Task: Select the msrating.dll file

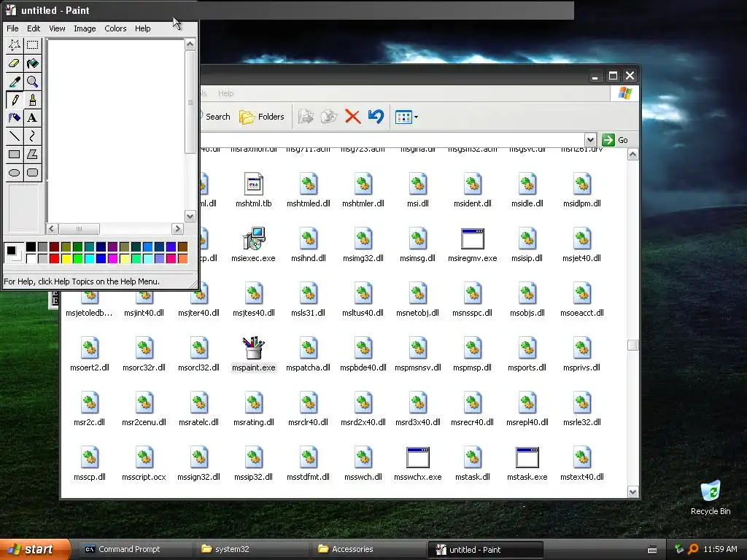Action: pos(253,408)
